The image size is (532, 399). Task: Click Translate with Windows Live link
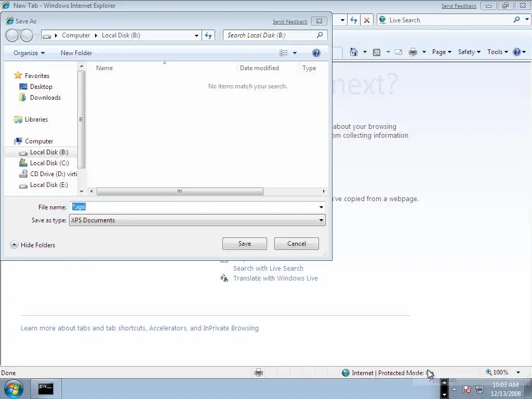pyautogui.click(x=275, y=278)
